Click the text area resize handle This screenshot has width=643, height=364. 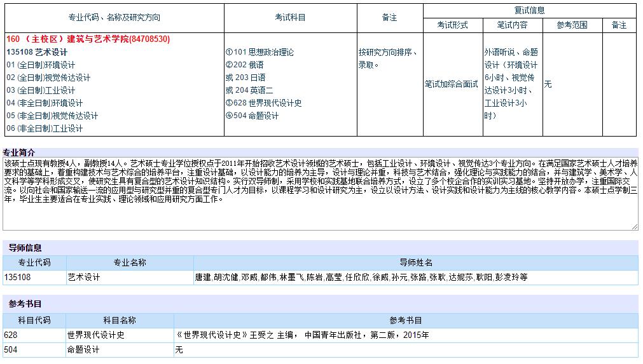635,226
